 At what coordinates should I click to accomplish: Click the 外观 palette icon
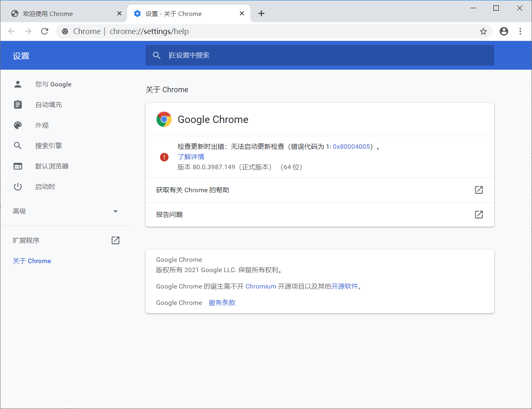pos(18,125)
